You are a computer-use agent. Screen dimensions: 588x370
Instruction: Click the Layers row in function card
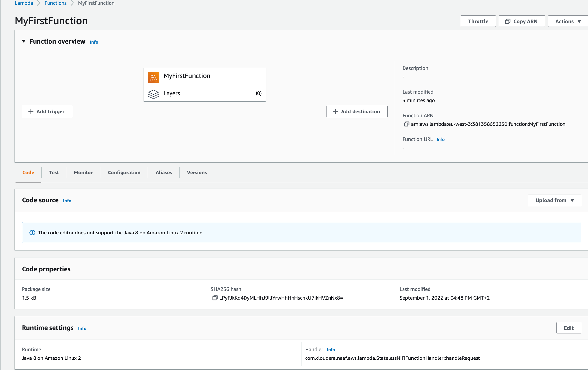point(205,93)
